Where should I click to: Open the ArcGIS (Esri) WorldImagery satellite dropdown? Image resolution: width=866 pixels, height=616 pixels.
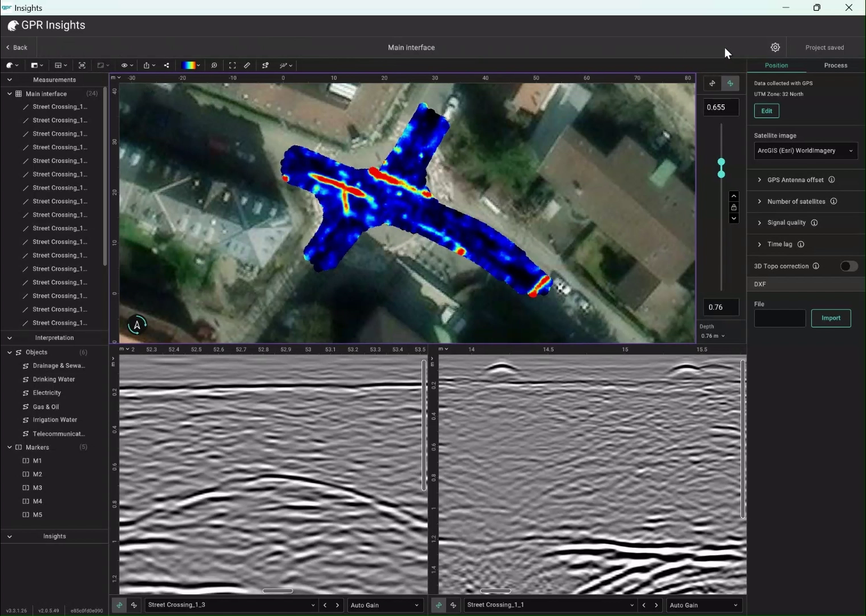(804, 151)
